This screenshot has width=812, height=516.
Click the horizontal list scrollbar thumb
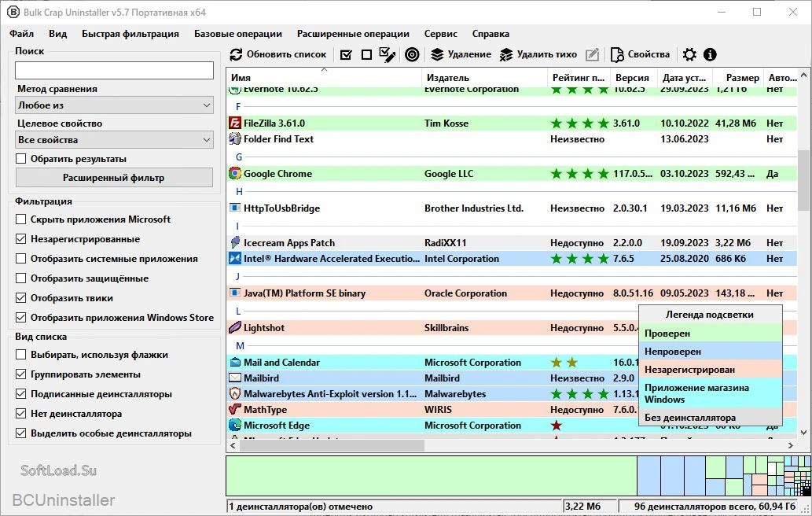pos(332,445)
